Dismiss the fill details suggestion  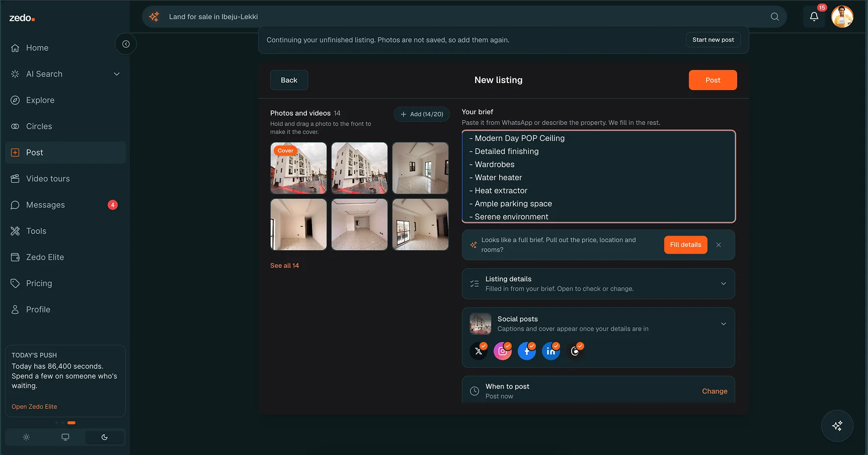[x=719, y=245]
